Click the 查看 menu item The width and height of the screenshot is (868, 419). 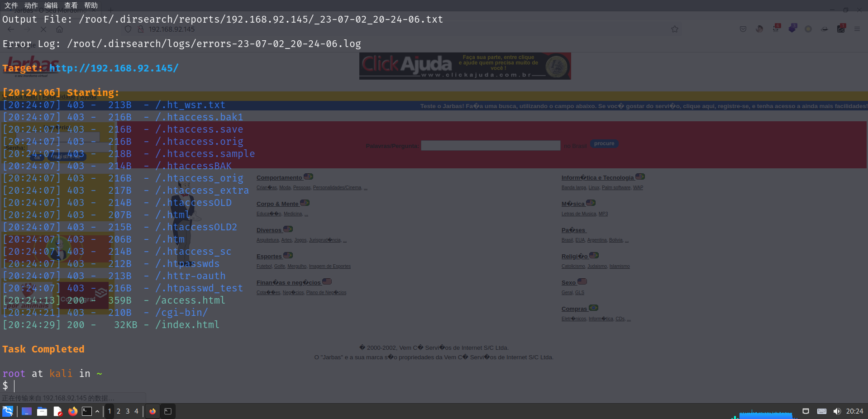pos(71,5)
